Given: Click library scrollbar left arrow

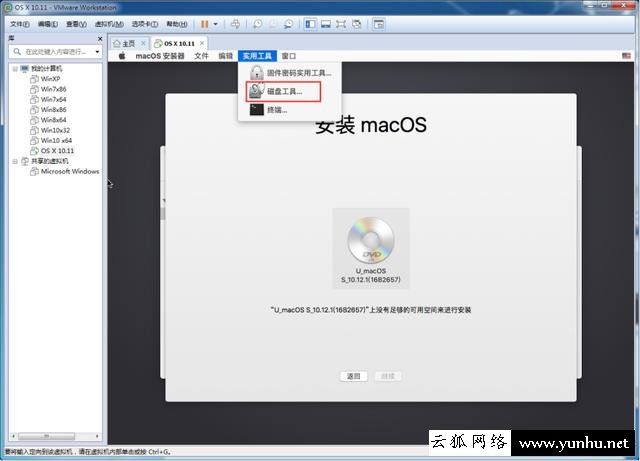Looking at the screenshot, I should point(13,436).
